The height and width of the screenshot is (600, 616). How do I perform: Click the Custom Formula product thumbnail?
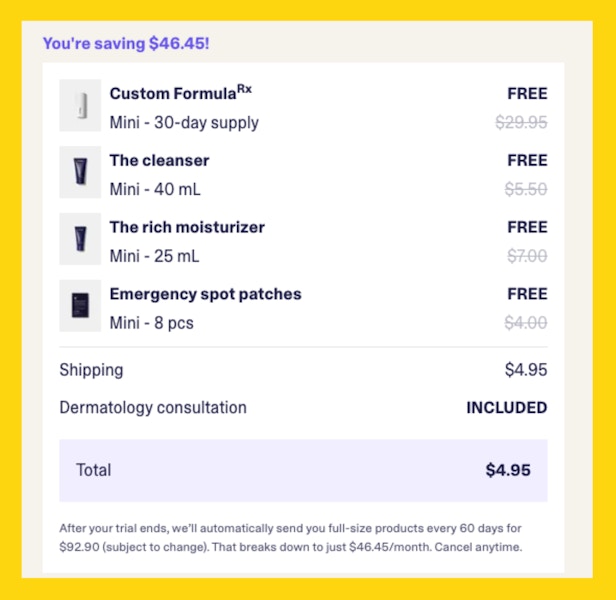(x=80, y=105)
